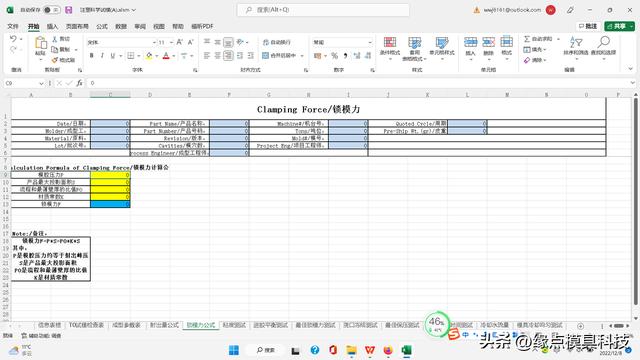Viewport: 640px width, 360px height.
Task: Open the font size dropdown
Action: pos(171,42)
